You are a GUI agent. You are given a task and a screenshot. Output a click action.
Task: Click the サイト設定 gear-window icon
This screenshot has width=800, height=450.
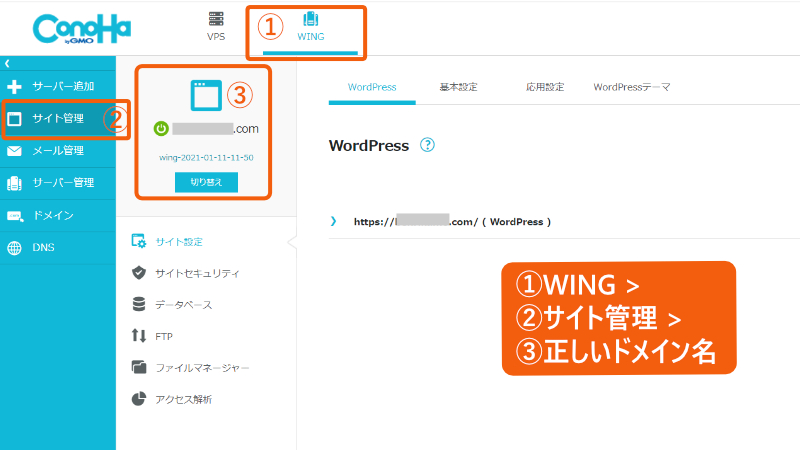[x=139, y=241]
